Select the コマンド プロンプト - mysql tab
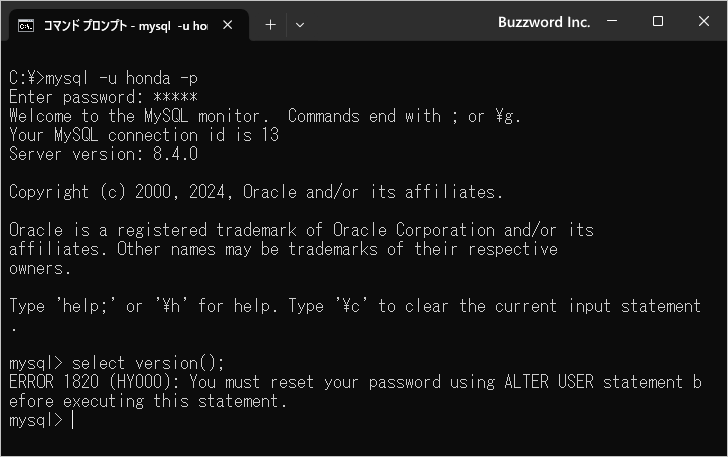Image resolution: width=728 pixels, height=457 pixels. 125,24
